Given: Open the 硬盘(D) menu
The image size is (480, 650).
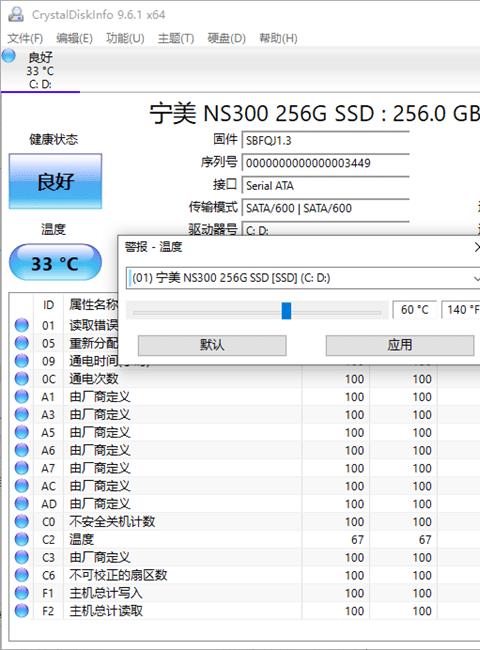Looking at the screenshot, I should click(226, 39).
